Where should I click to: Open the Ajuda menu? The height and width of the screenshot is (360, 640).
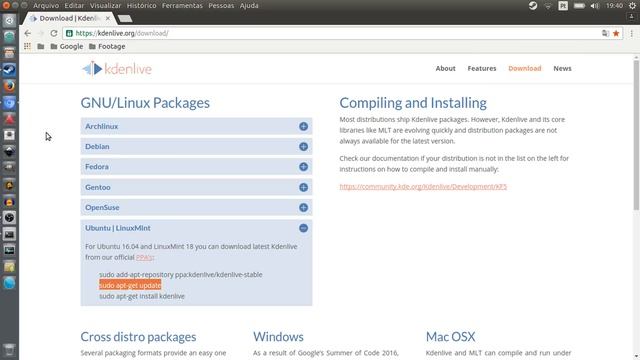point(249,6)
